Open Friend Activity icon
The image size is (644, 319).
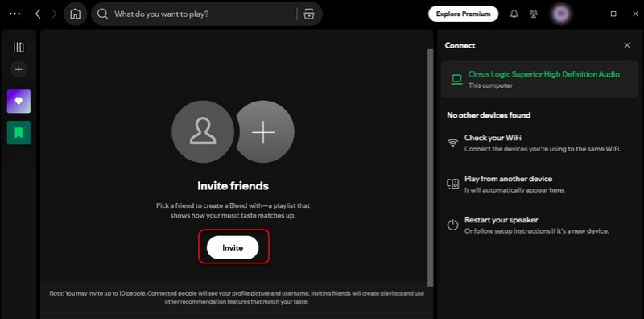(x=534, y=14)
